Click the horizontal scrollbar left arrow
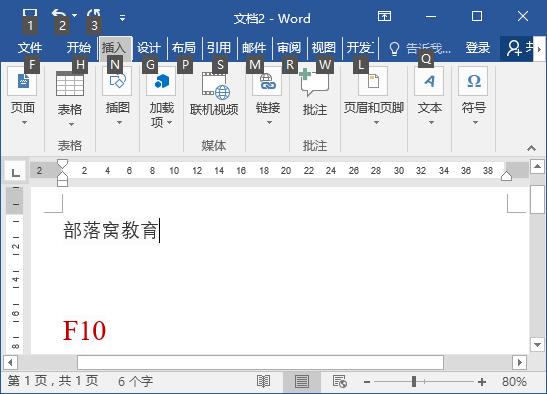Screen dimensions: 547x394 click(10, 362)
